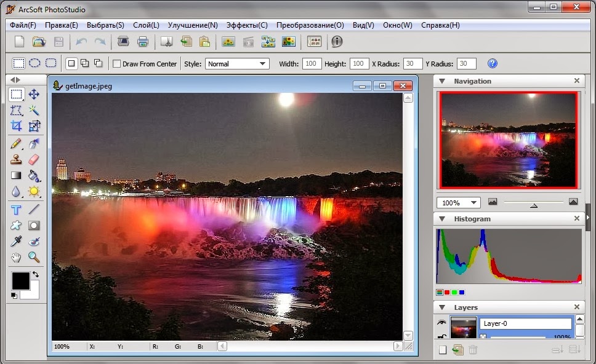Viewport: 596px width, 364px height.
Task: Click the Width input field
Action: coord(312,63)
